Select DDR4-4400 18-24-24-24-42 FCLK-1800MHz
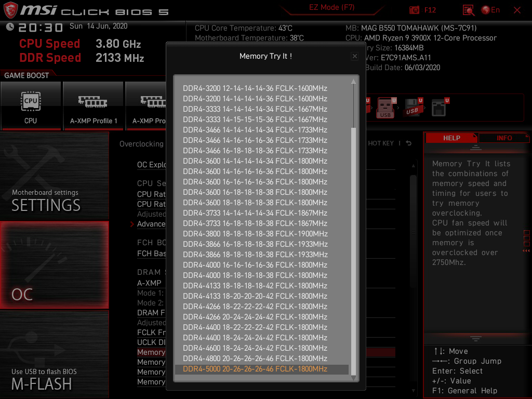Screen dimensions: 532x399 [x=262, y=338]
